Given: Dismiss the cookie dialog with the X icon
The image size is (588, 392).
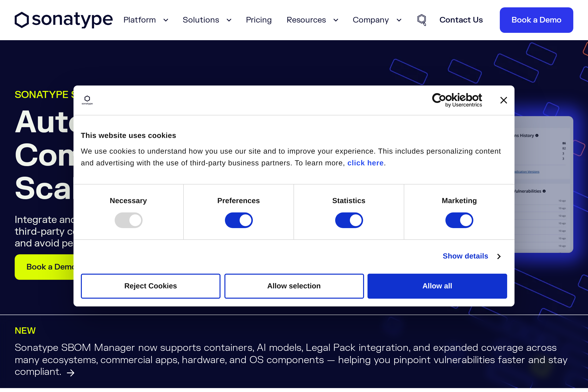Looking at the screenshot, I should pyautogui.click(x=503, y=100).
